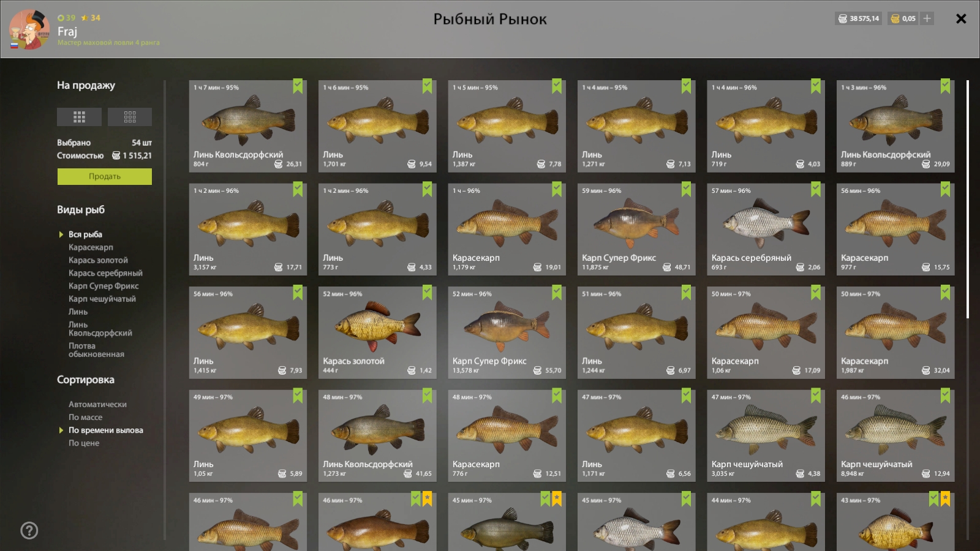
Task: Show all fish with Вся рыба filter
Action: (x=85, y=234)
